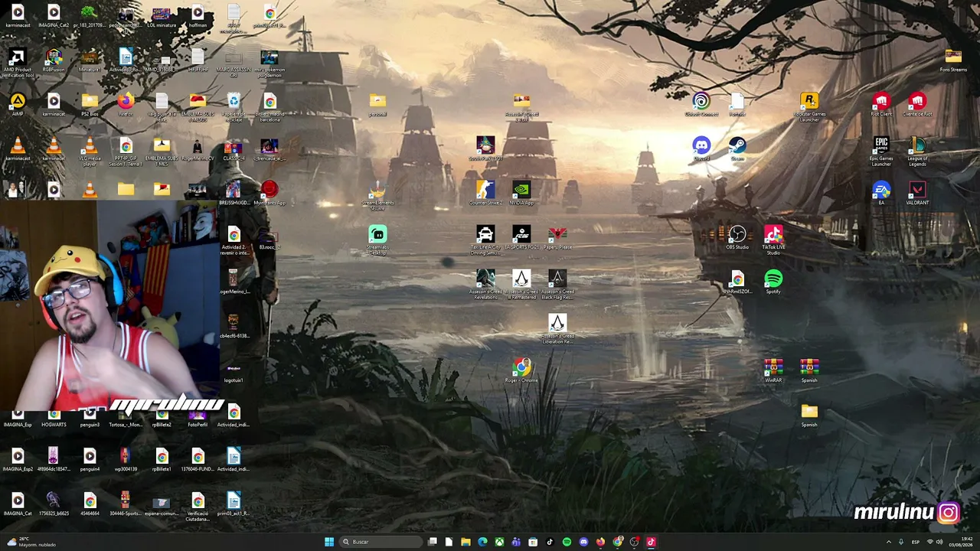The width and height of the screenshot is (980, 551).
Task: Open File Explorer from the taskbar
Action: (x=465, y=542)
